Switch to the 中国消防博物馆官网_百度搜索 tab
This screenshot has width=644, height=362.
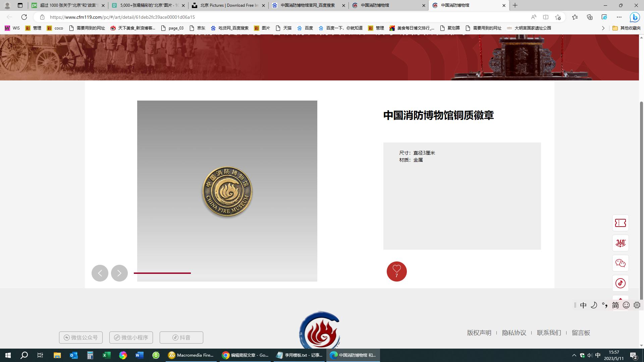tap(307, 5)
